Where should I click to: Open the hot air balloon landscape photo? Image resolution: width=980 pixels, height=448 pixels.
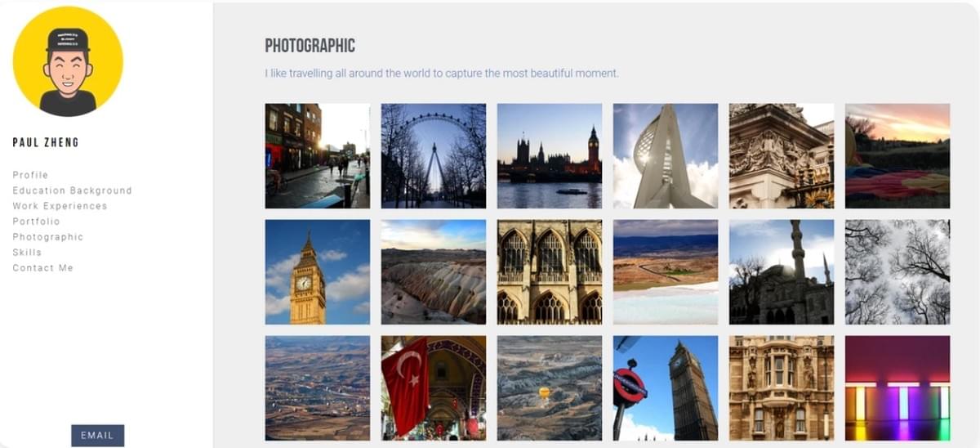tap(550, 388)
